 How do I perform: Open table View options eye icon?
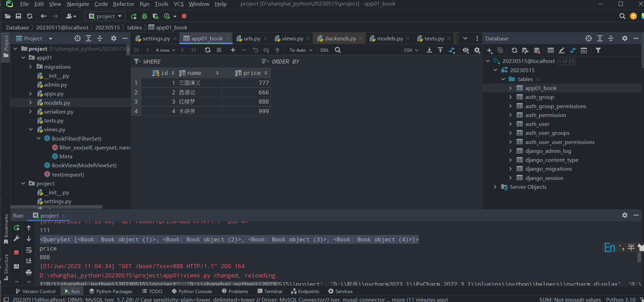point(466,50)
